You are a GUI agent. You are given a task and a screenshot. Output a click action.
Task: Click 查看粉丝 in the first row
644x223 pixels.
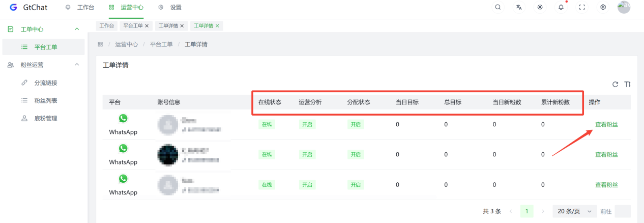tap(606, 124)
